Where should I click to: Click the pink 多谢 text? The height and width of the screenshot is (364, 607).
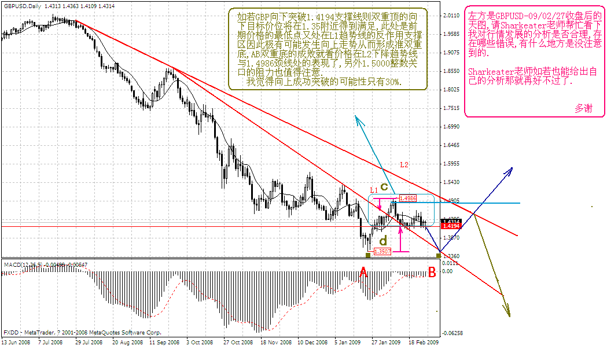click(x=583, y=108)
